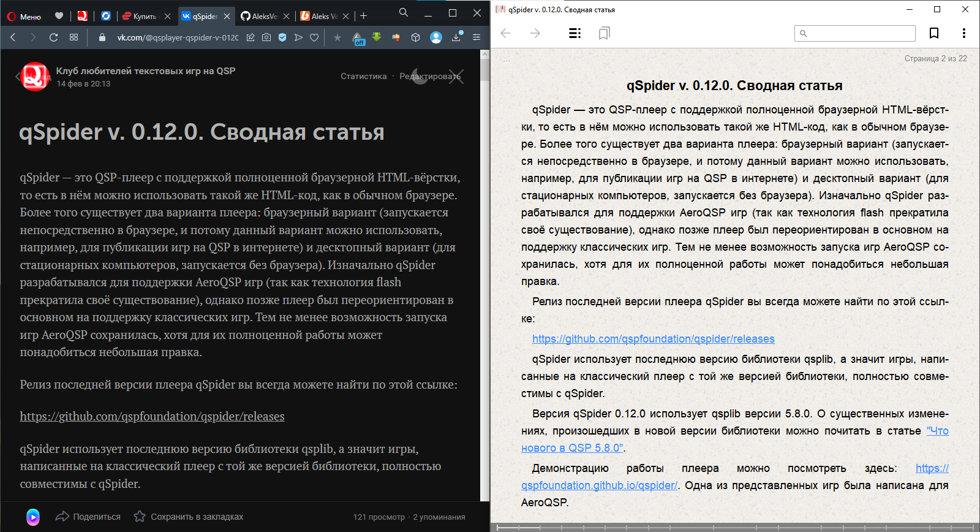
Task: Open Speed Dial grid button
Action: (x=74, y=37)
